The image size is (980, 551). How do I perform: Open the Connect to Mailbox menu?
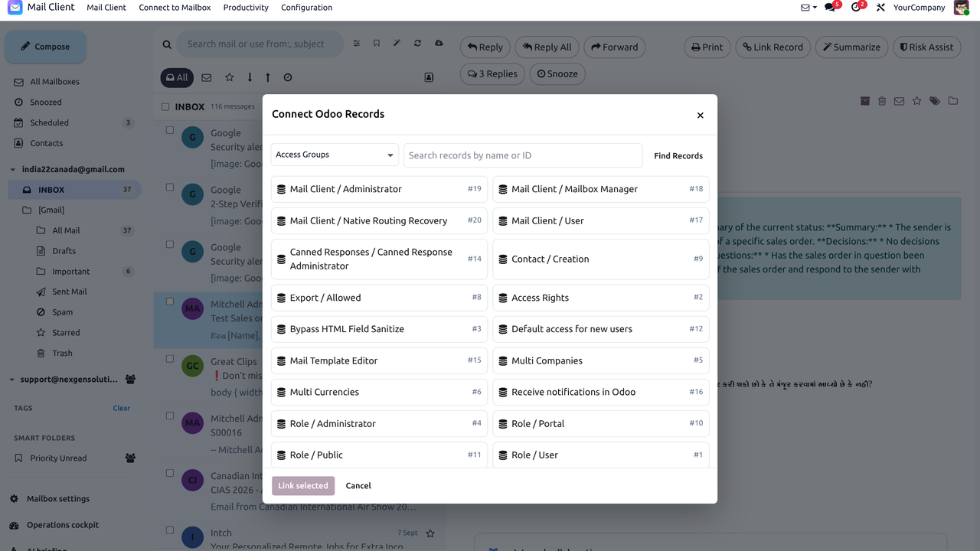pyautogui.click(x=175, y=8)
